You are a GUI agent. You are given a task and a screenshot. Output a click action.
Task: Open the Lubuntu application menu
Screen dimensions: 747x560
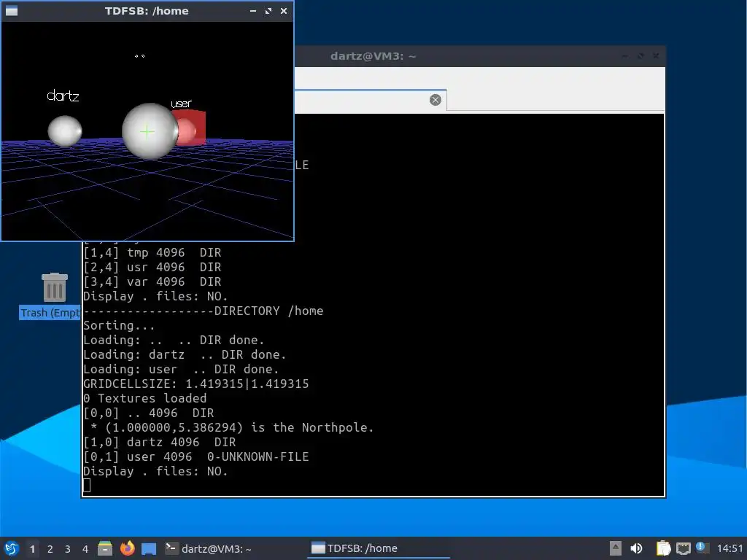pos(12,548)
